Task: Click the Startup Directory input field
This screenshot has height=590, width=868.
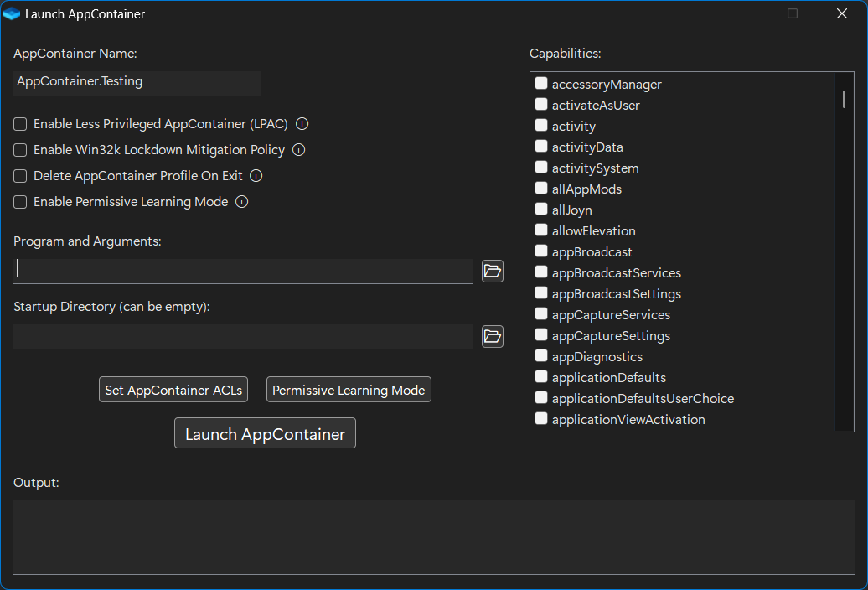Action: coord(242,337)
